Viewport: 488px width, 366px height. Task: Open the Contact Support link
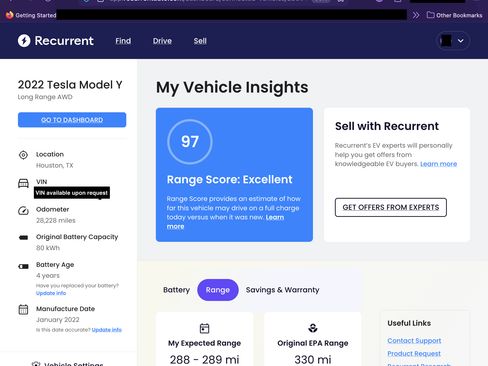coord(414,341)
